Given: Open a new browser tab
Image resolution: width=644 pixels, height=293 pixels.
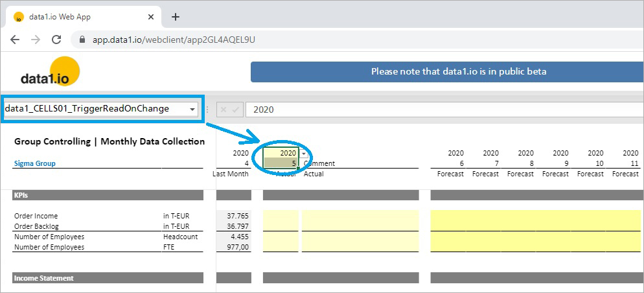Looking at the screenshot, I should coord(176,17).
